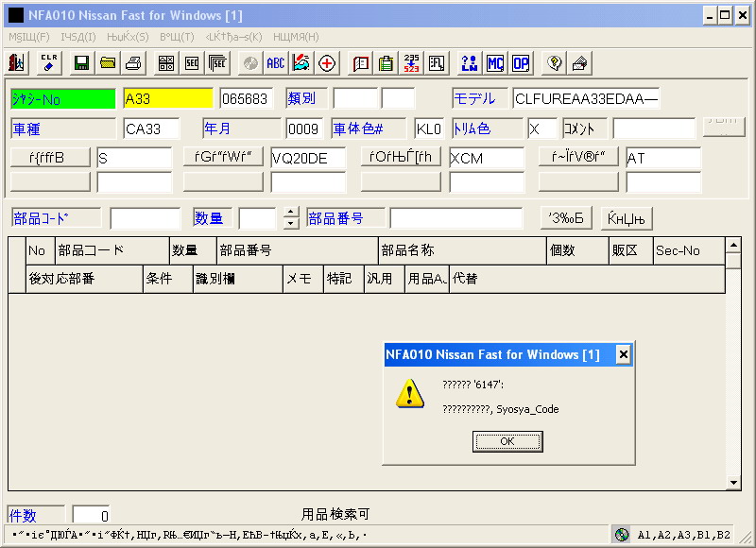Click the AT transmission field
The image size is (756, 548).
coord(663,158)
